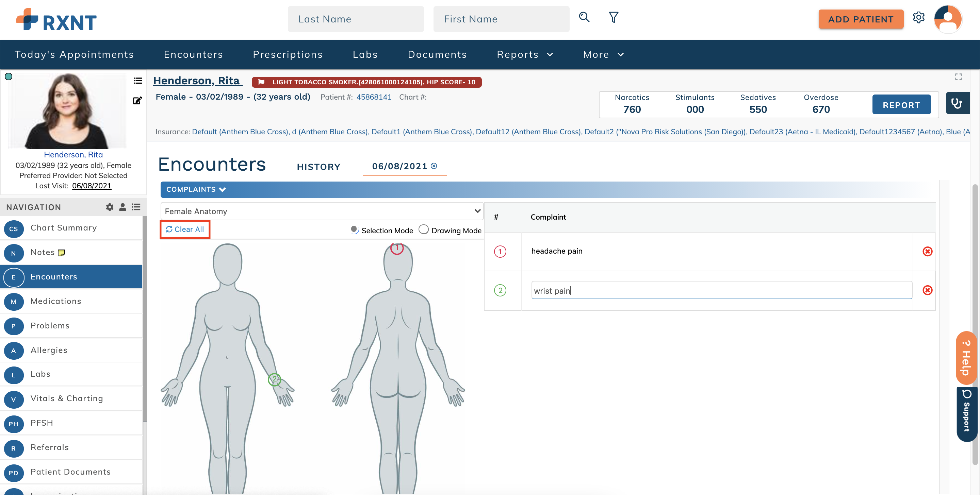Click the patient photo thumbnail

[x=68, y=110]
